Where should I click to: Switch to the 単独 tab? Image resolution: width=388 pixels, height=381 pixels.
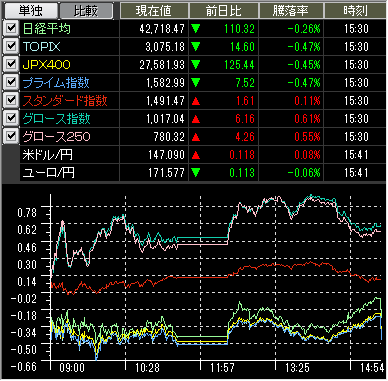pos(31,11)
